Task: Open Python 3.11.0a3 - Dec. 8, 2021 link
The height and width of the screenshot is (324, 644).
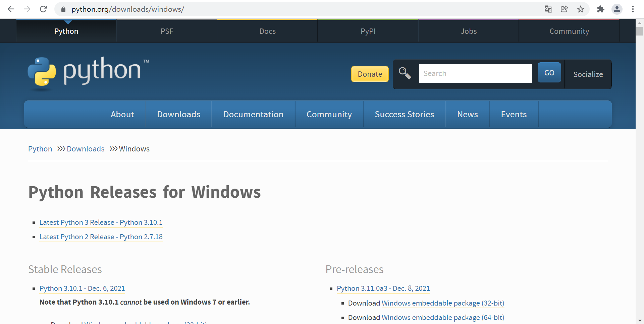Action: (x=383, y=288)
